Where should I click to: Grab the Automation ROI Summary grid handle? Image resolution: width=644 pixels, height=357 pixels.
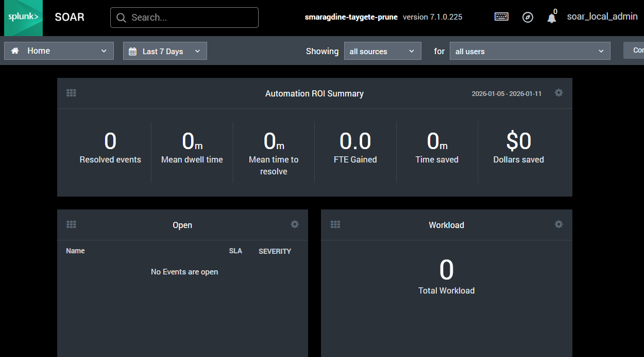72,93
